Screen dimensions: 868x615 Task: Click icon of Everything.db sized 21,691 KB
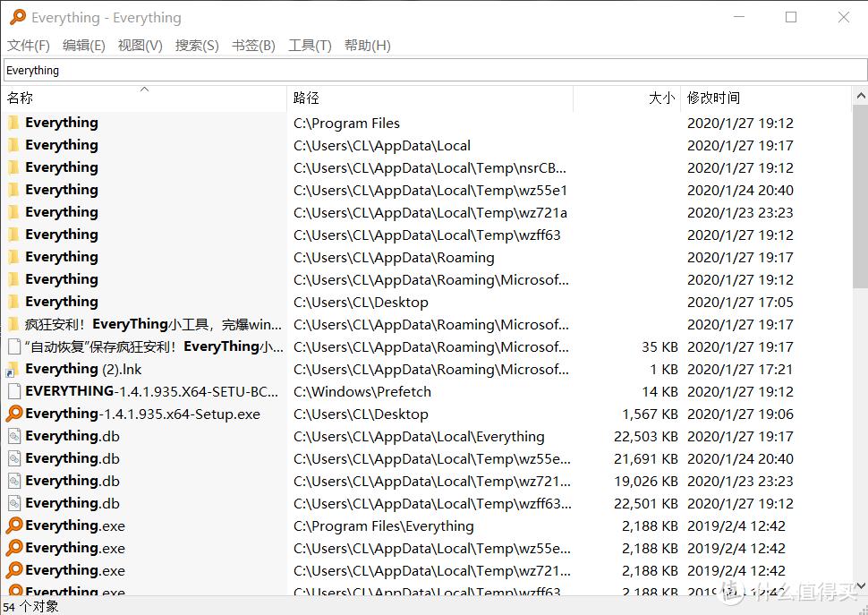click(14, 458)
